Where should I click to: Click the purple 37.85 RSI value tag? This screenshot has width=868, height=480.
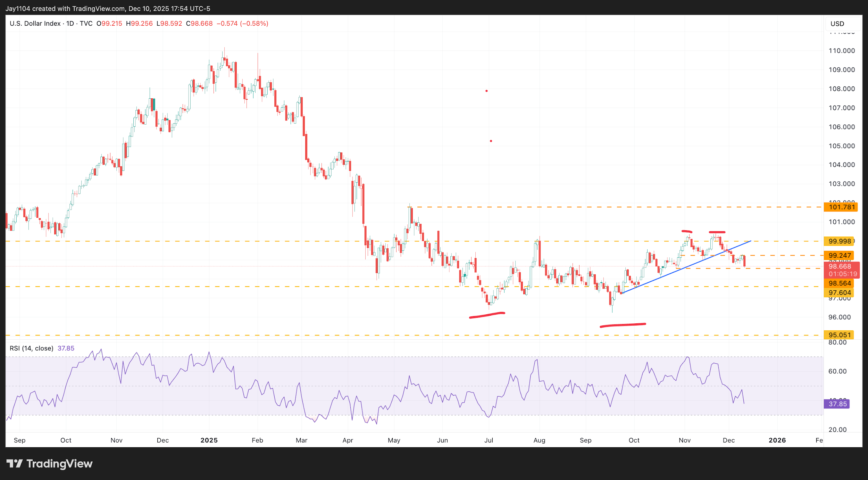click(x=837, y=404)
